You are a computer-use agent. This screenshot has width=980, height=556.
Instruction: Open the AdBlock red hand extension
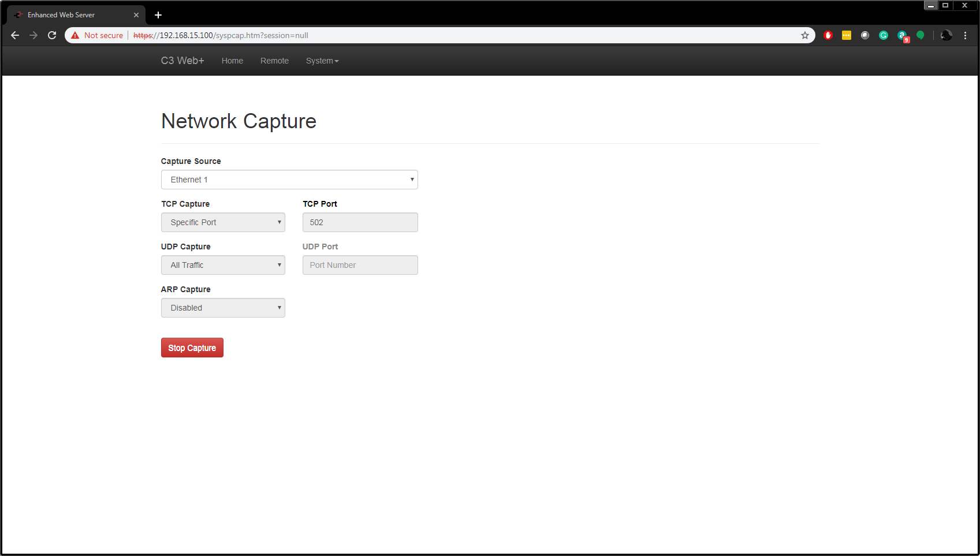[x=828, y=35]
